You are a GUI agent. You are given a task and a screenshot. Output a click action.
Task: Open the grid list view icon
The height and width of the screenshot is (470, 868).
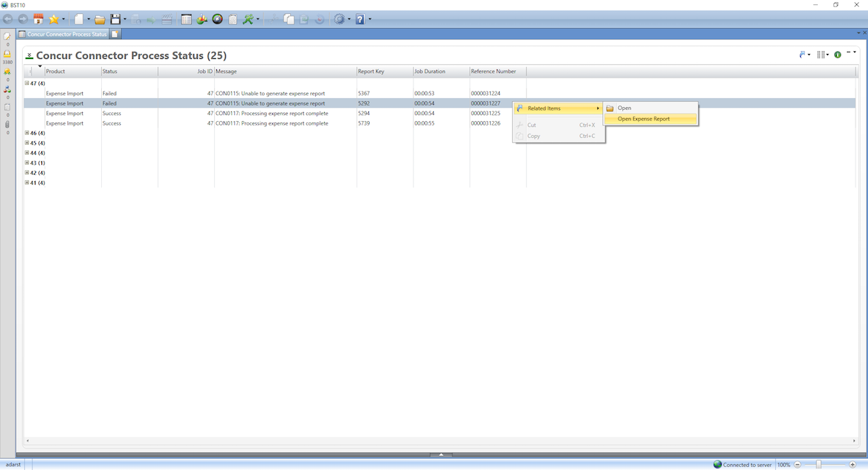pyautogui.click(x=187, y=19)
